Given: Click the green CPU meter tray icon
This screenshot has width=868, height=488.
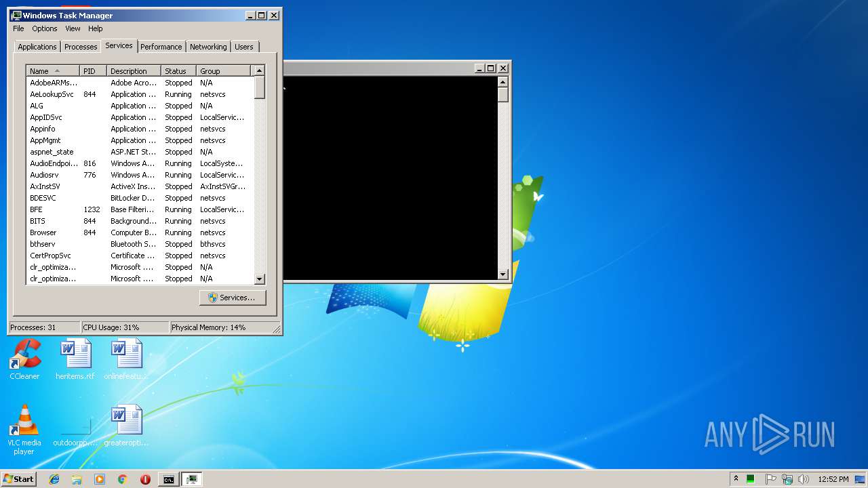Looking at the screenshot, I should (751, 479).
